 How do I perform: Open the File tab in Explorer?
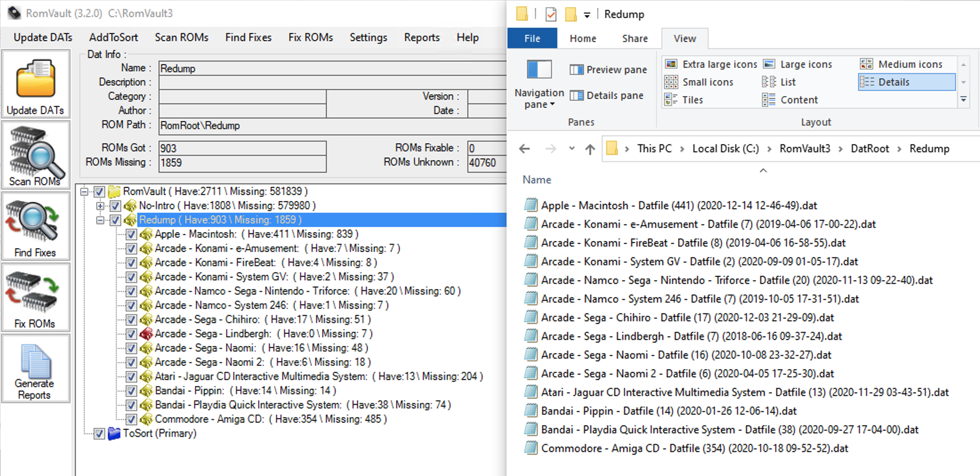click(532, 39)
